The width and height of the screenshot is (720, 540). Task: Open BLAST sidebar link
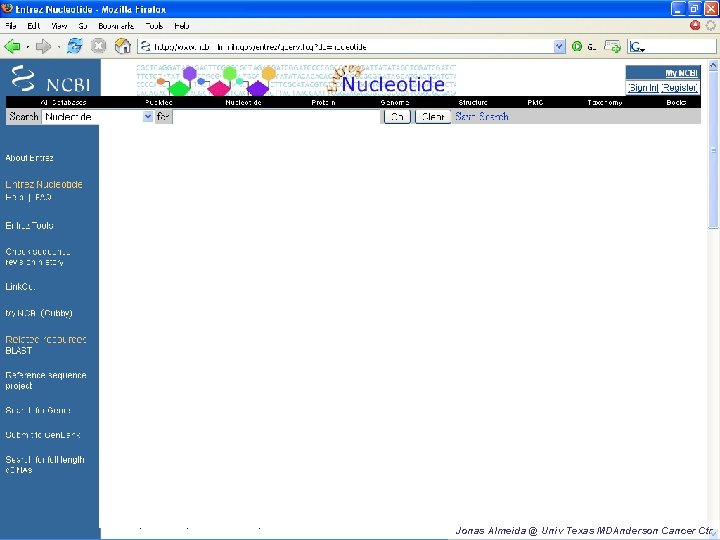19,350
